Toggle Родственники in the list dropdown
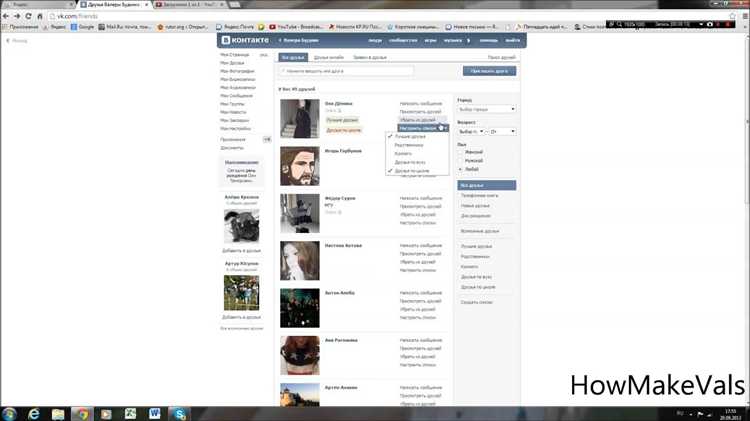This screenshot has height=421, width=750. tap(417, 145)
